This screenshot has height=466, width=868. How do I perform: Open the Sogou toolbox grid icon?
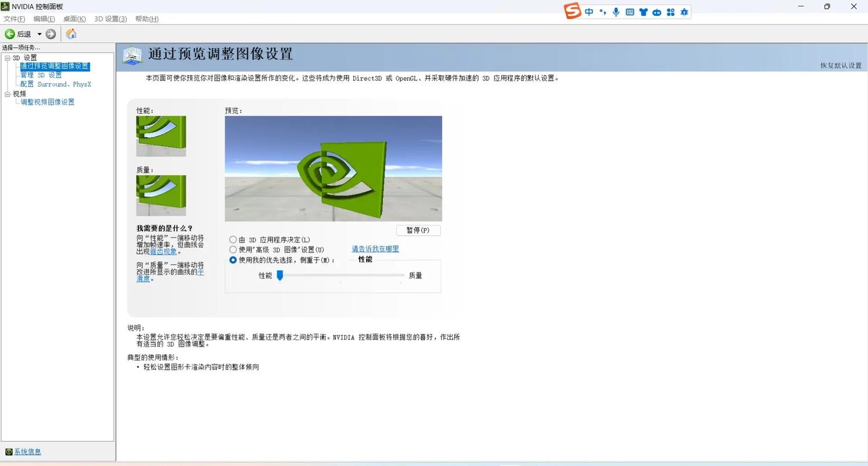671,12
